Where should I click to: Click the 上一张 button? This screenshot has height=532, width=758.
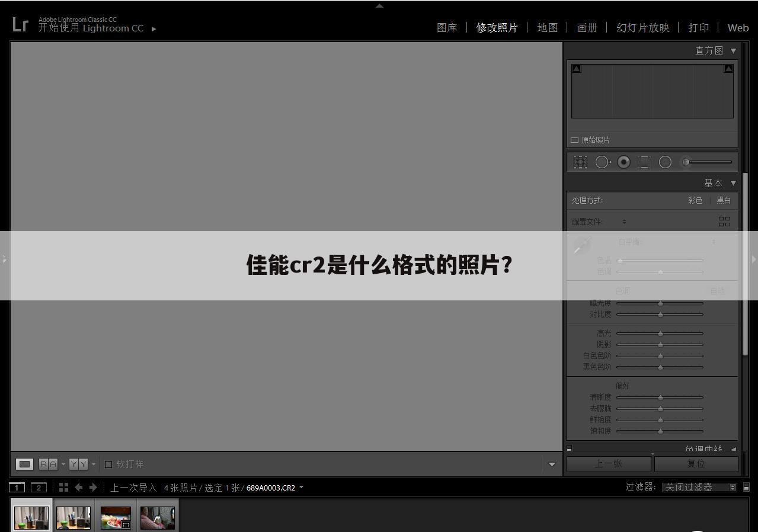[608, 463]
